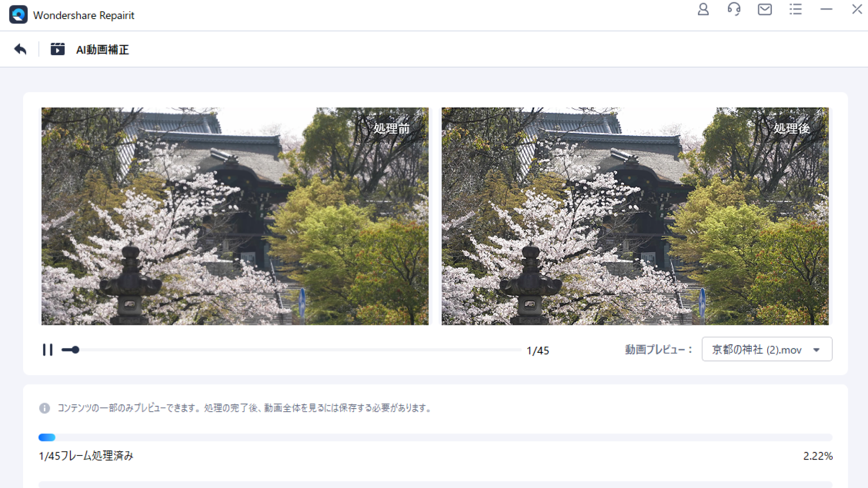
Task: Pause the video preview playback
Action: click(47, 350)
